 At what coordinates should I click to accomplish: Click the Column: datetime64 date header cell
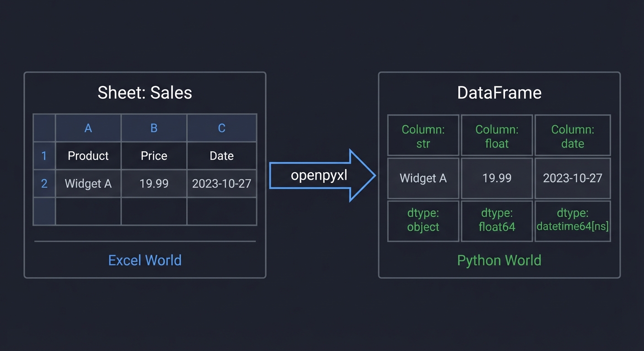click(x=572, y=135)
